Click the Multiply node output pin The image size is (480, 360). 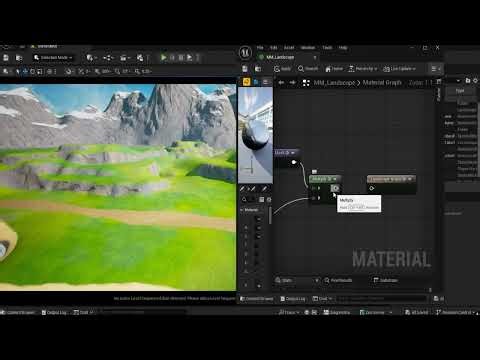pyautogui.click(x=335, y=188)
